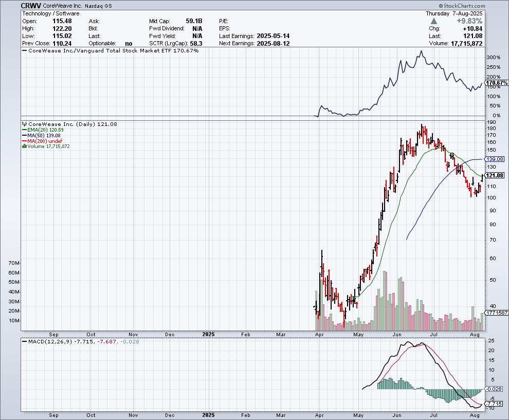Click the EMA(20) 120.59 legend entry
509x420 pixels.
[43, 130]
